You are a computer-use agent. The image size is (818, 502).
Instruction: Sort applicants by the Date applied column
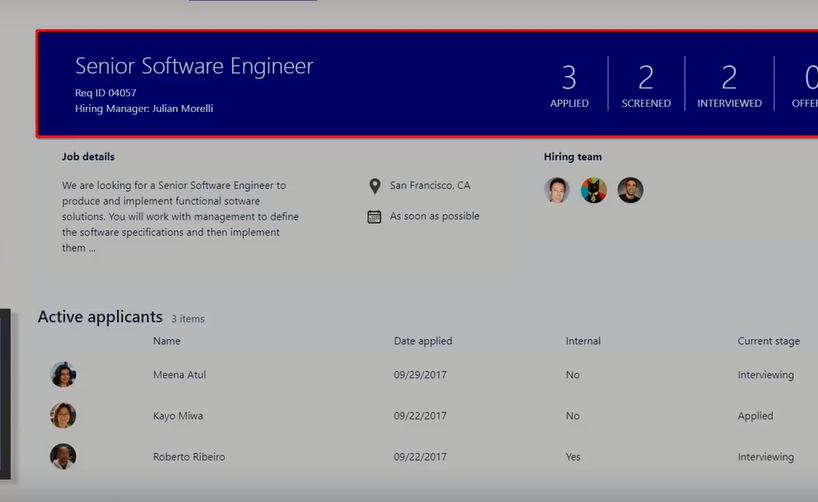(x=423, y=341)
